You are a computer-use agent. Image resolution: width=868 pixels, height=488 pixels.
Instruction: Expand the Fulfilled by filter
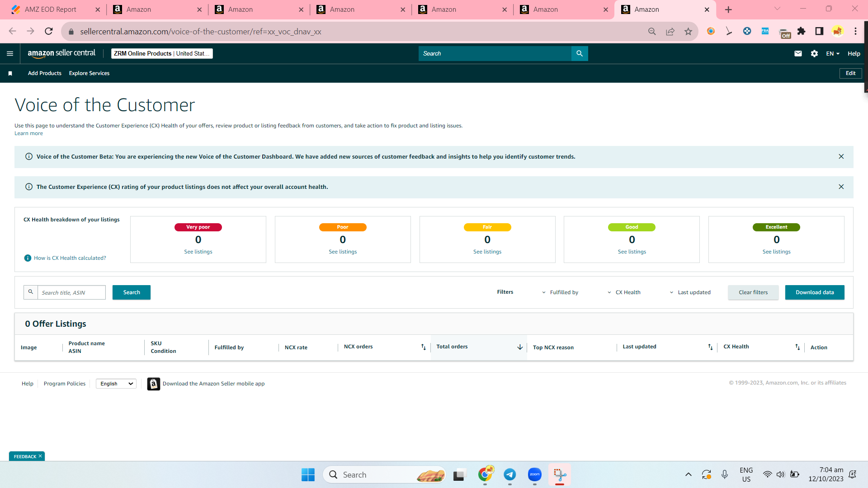[x=560, y=292]
